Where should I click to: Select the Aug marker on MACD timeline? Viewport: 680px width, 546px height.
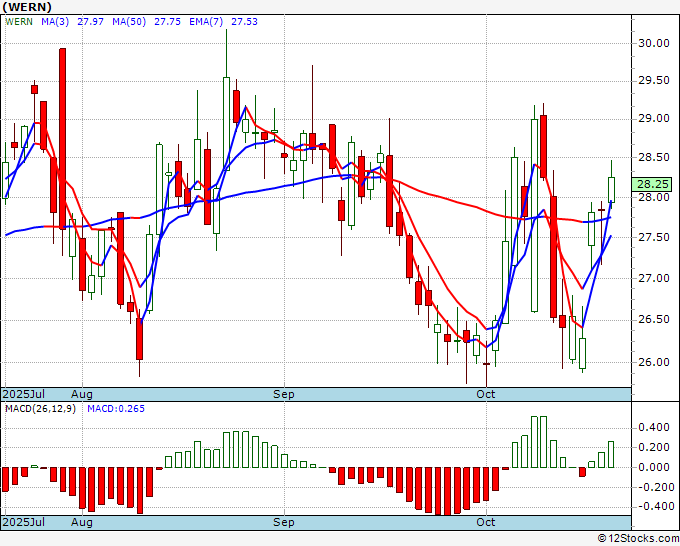pyautogui.click(x=82, y=522)
